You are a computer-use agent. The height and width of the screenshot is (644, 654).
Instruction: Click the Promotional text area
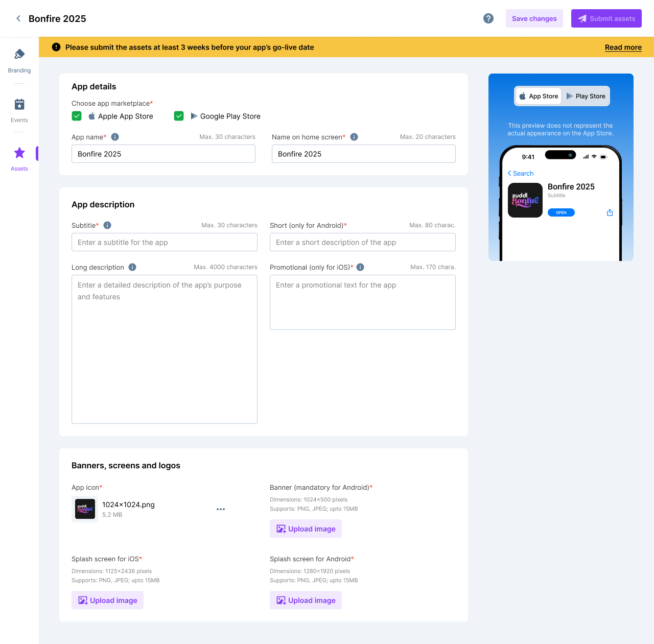(x=363, y=302)
